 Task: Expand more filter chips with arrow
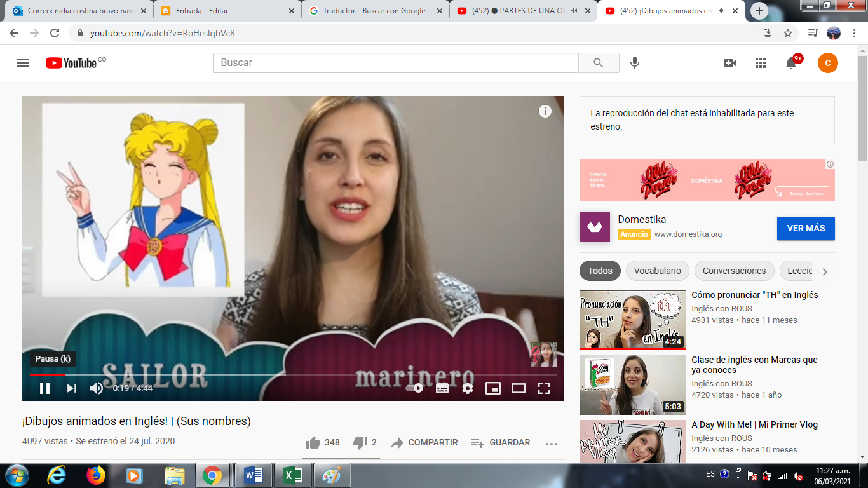(x=825, y=271)
